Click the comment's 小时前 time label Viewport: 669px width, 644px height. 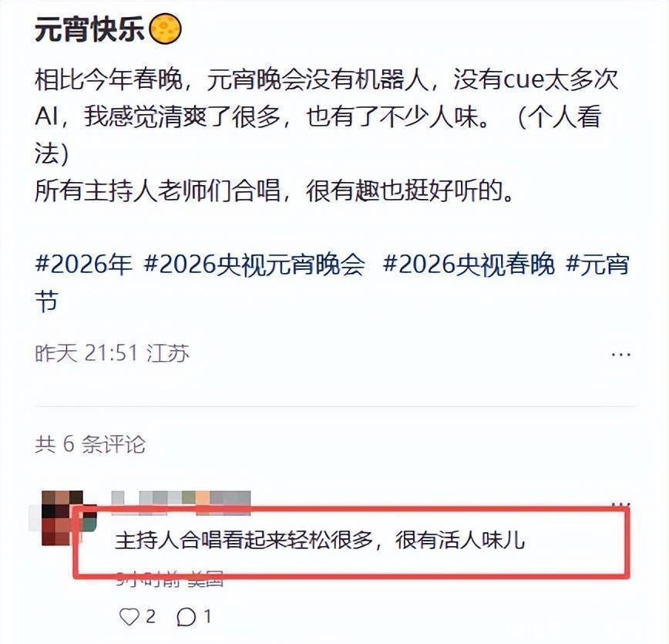click(149, 580)
